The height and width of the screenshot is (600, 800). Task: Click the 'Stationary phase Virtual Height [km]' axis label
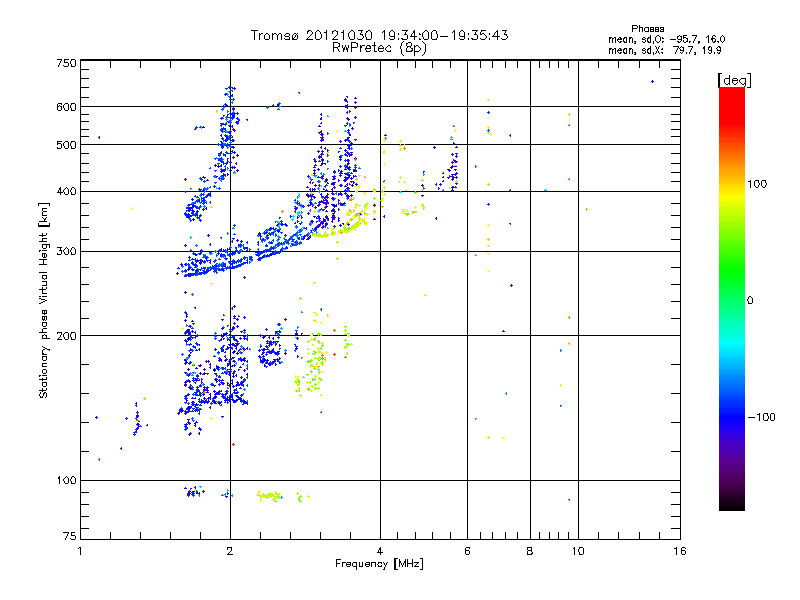(x=43, y=301)
